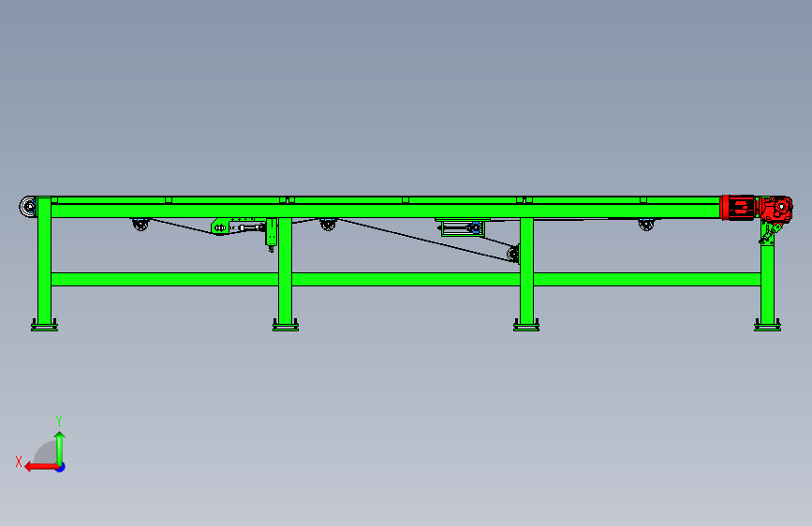Click the blue Z axis dot of the triad
Image resolution: width=812 pixels, height=526 pixels.
[61, 467]
